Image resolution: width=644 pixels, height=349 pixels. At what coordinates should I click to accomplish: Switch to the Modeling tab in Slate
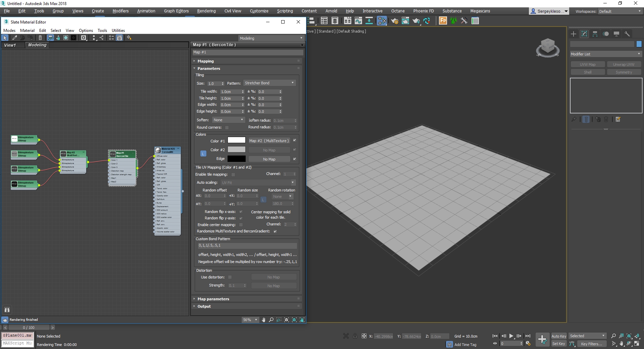(x=37, y=45)
